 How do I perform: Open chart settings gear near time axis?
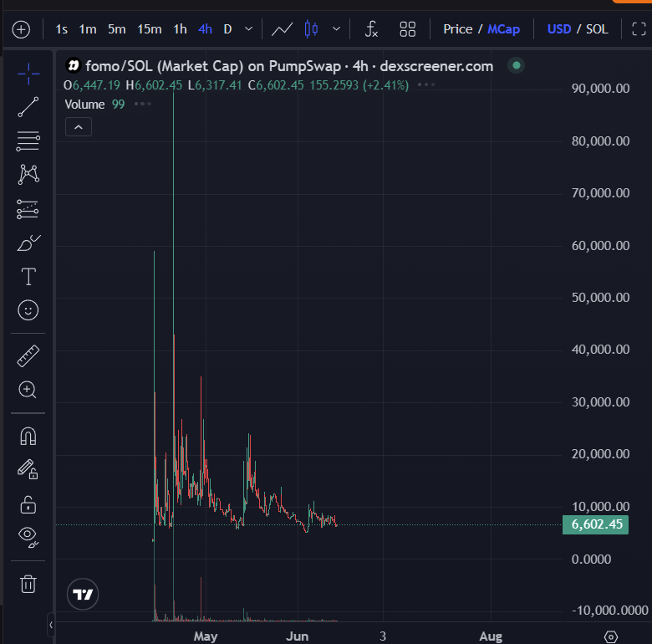(x=610, y=636)
